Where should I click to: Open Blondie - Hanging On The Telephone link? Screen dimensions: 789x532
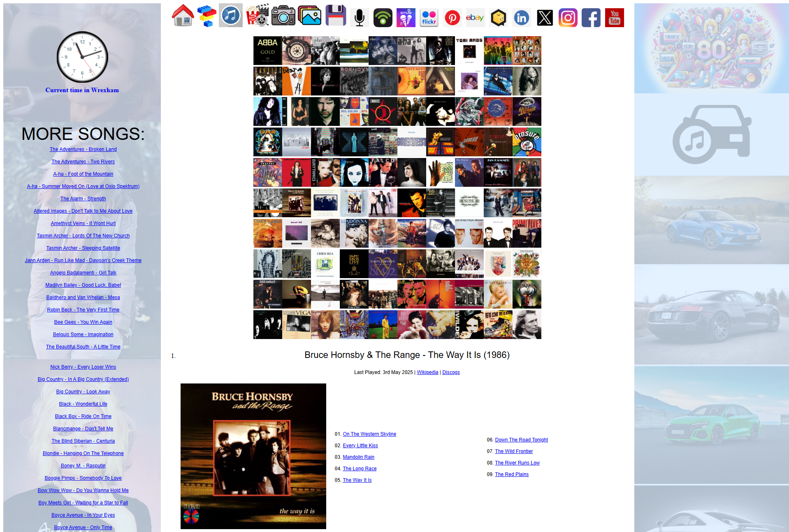click(83, 453)
